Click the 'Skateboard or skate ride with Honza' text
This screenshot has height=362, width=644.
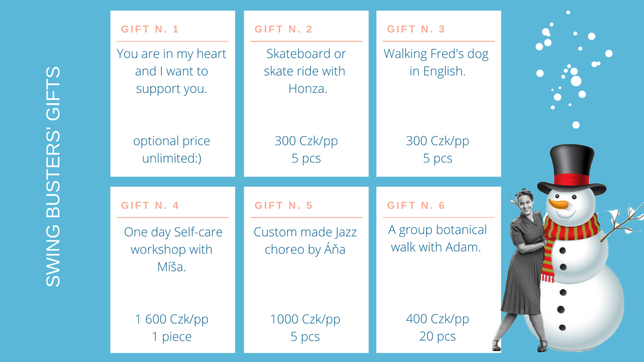(306, 71)
